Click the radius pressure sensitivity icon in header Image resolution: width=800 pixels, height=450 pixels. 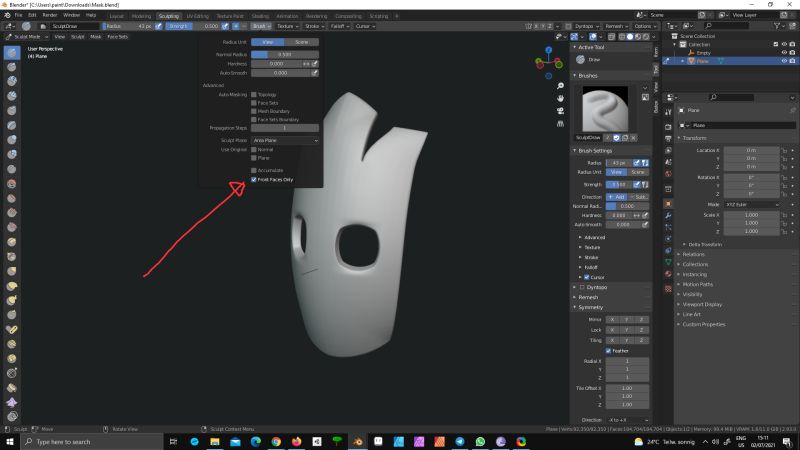pos(159,26)
